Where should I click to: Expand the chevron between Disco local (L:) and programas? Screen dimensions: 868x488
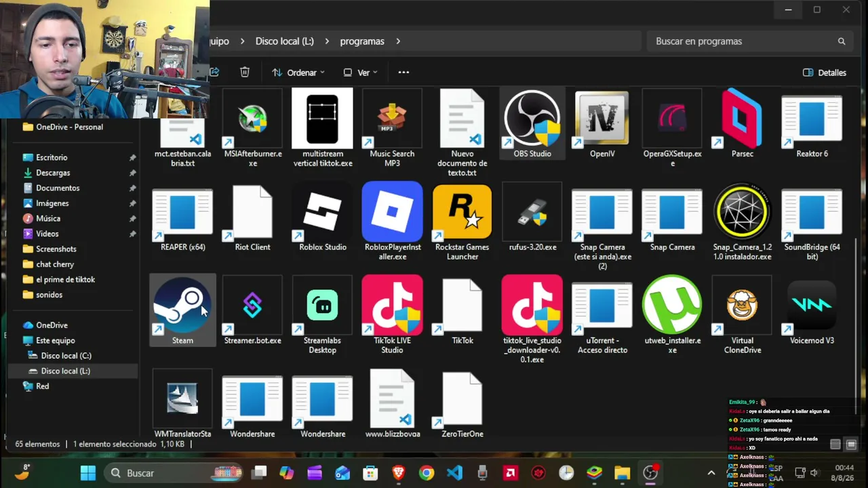pyautogui.click(x=327, y=41)
